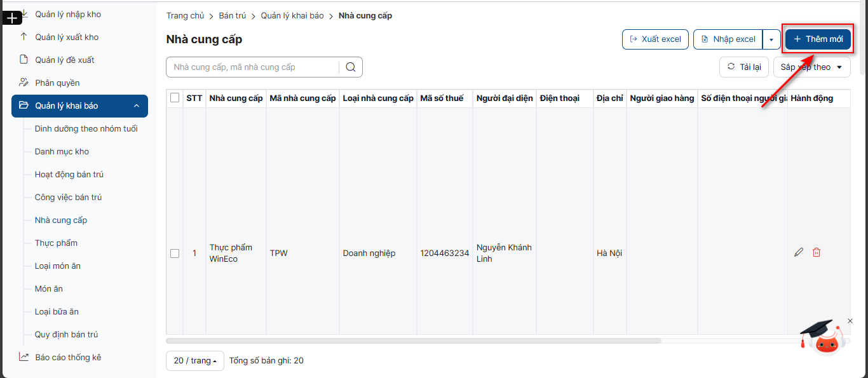Check the row checkbox for Thực phẩm WinEco
This screenshot has height=378, width=868.
(175, 253)
